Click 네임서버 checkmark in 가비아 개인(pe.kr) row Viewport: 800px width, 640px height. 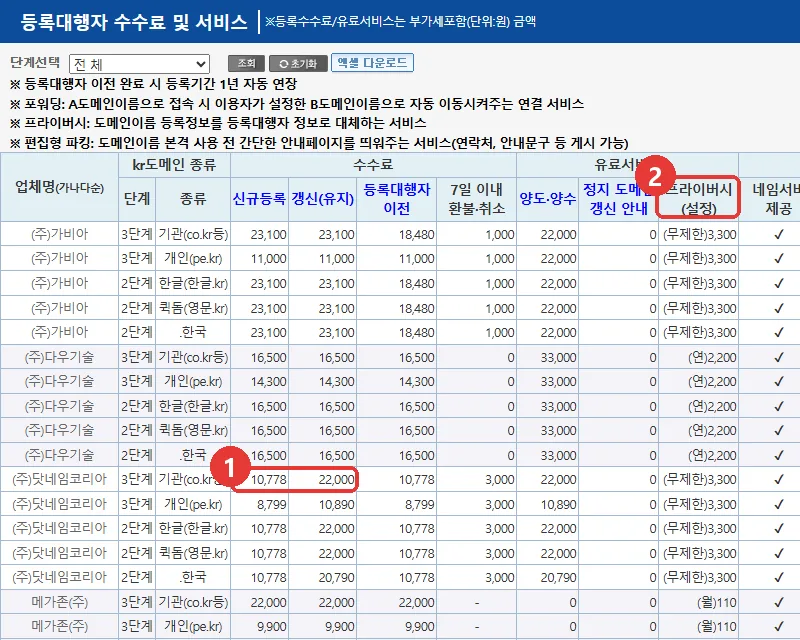(778, 258)
